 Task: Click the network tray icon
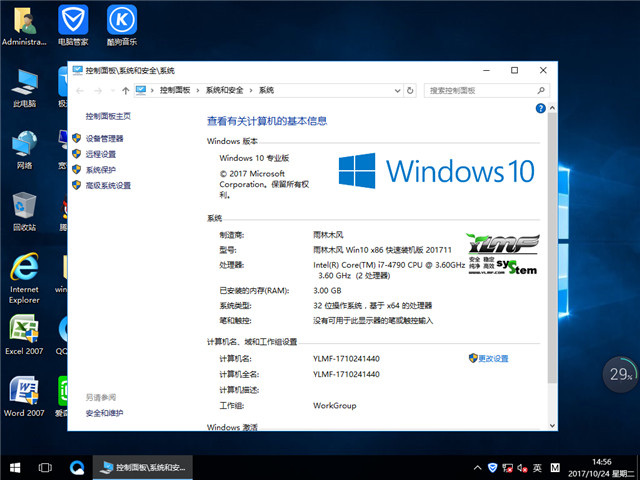pyautogui.click(x=507, y=468)
